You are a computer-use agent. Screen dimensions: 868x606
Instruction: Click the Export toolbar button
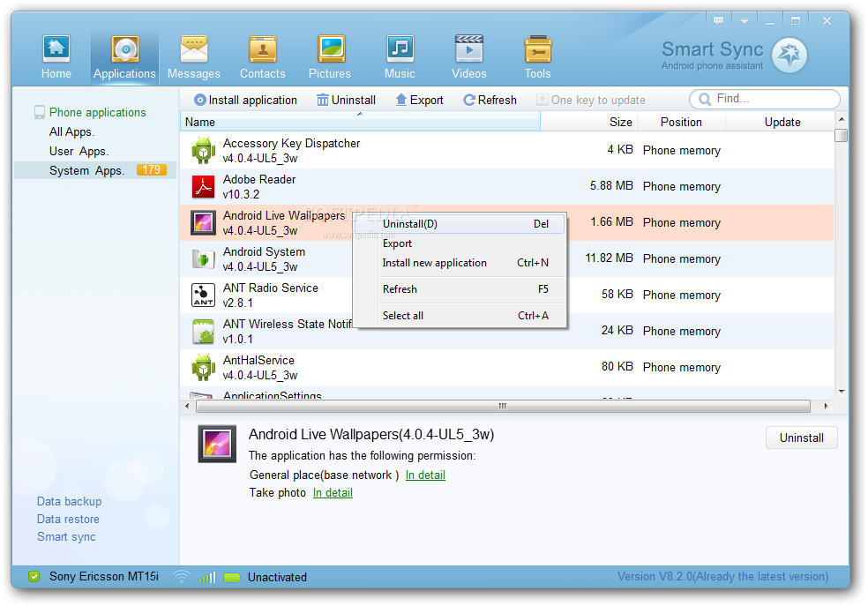(x=419, y=101)
